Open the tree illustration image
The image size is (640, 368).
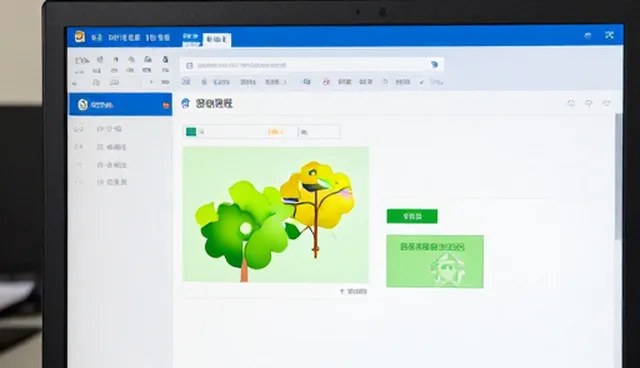(276, 215)
